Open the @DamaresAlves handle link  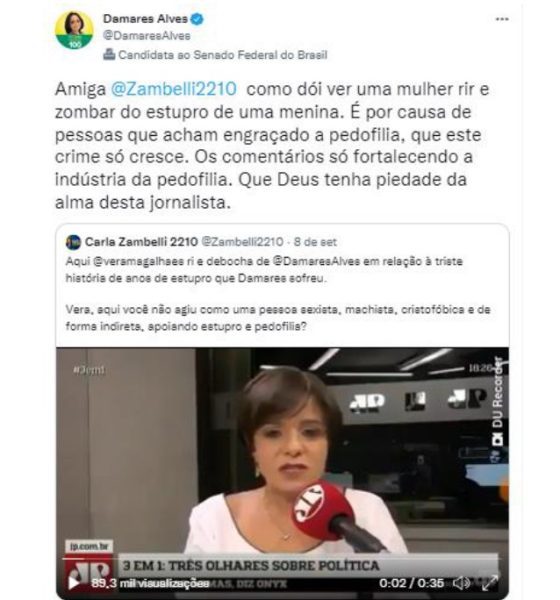(x=147, y=36)
